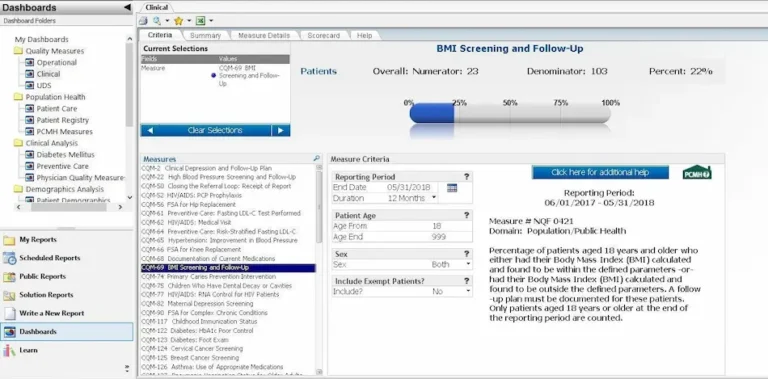Click the Clear Selections button
Image resolution: width=768 pixels, height=379 pixels.
(x=215, y=130)
